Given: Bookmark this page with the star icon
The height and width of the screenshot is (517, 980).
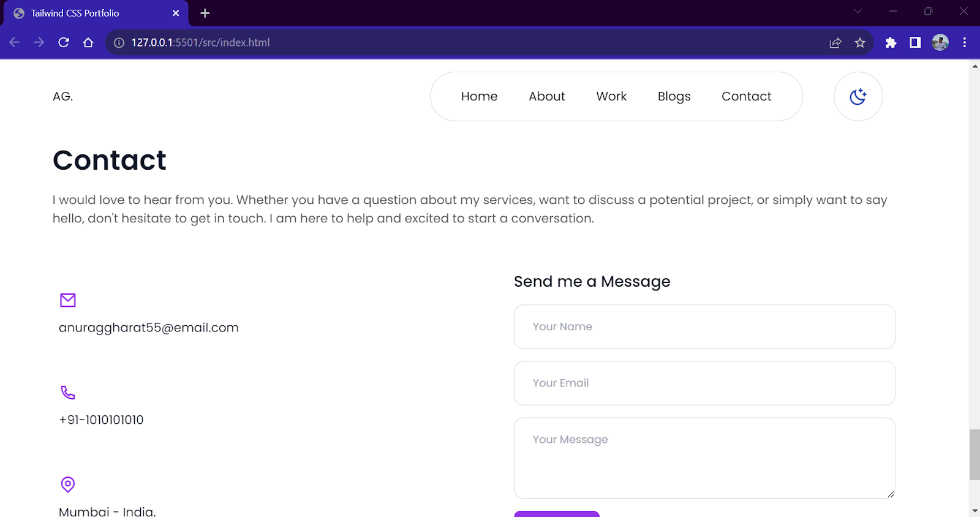Looking at the screenshot, I should (x=860, y=42).
